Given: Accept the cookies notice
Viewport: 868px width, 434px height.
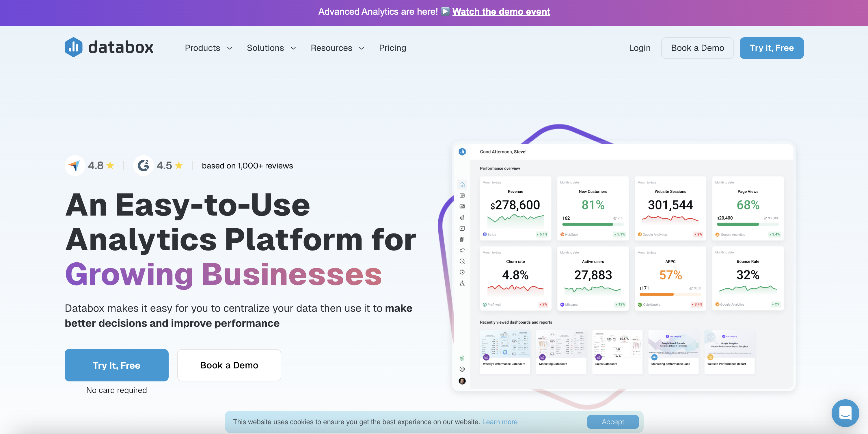Looking at the screenshot, I should click(612, 422).
